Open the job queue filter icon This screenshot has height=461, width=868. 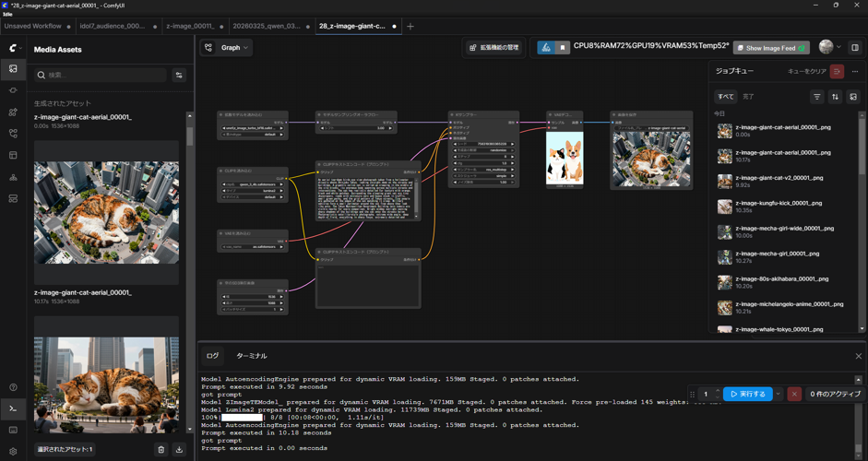coord(816,97)
